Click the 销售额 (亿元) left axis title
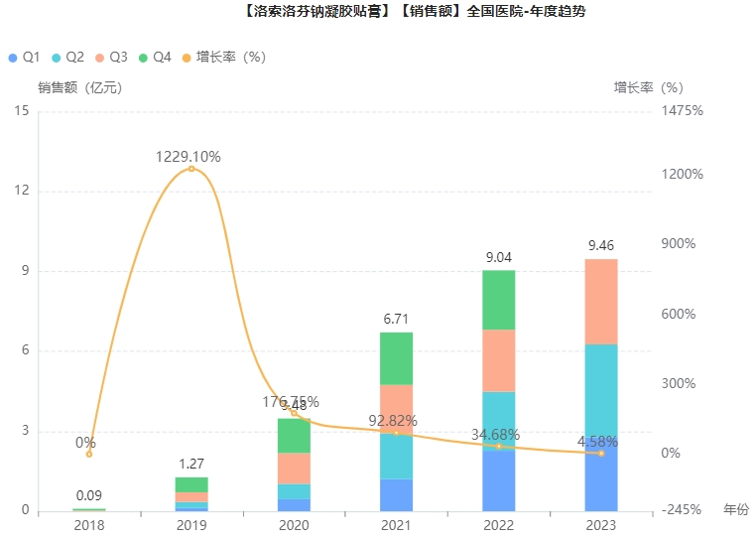The image size is (756, 540). coord(80,87)
